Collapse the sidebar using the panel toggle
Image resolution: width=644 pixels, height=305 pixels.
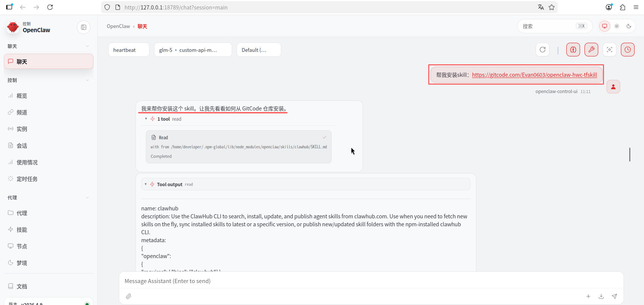[x=84, y=27]
